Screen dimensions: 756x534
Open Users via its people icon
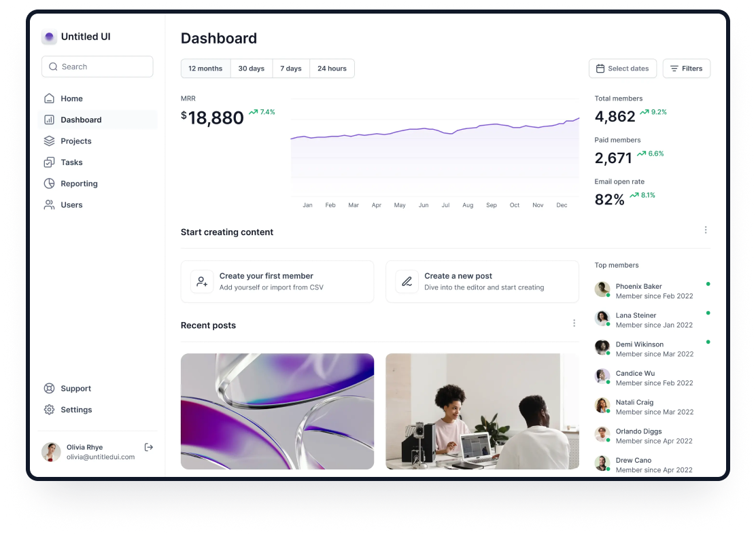pos(49,204)
